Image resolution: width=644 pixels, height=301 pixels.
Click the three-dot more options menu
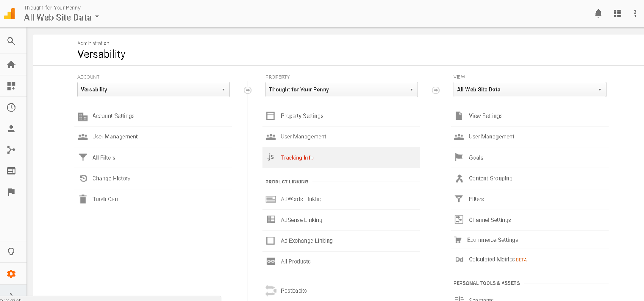coord(635,14)
